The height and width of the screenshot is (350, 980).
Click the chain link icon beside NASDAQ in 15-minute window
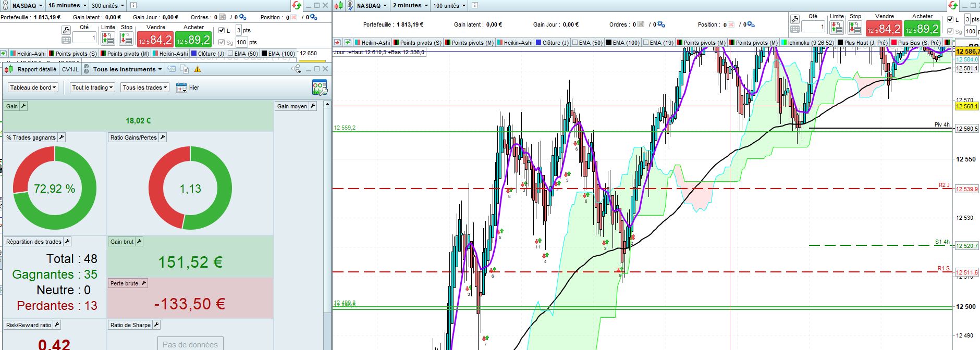click(x=6, y=6)
